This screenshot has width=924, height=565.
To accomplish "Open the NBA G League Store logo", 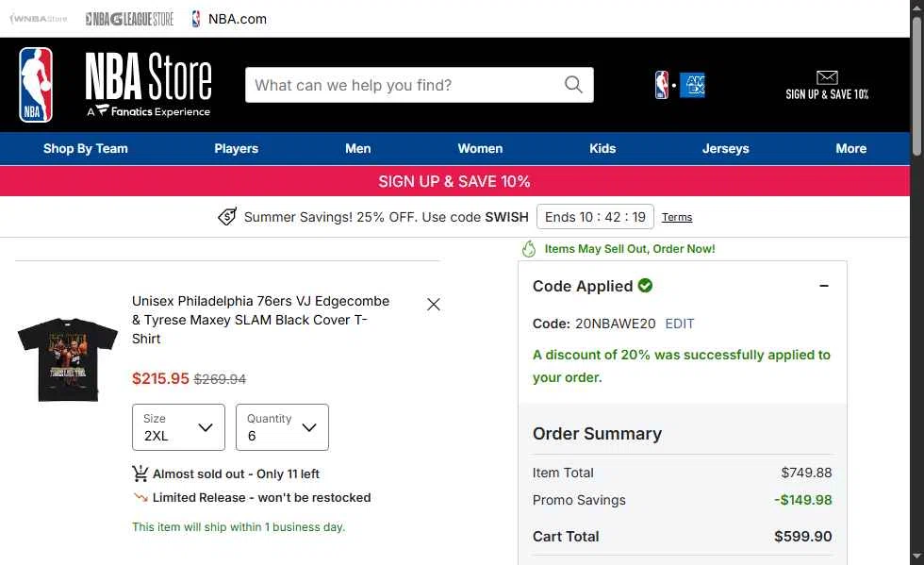I will tap(130, 19).
